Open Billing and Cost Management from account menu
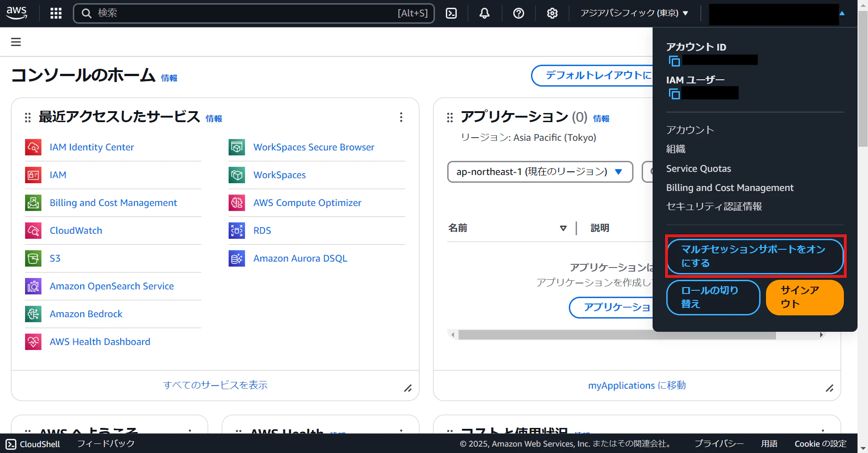 coord(730,188)
